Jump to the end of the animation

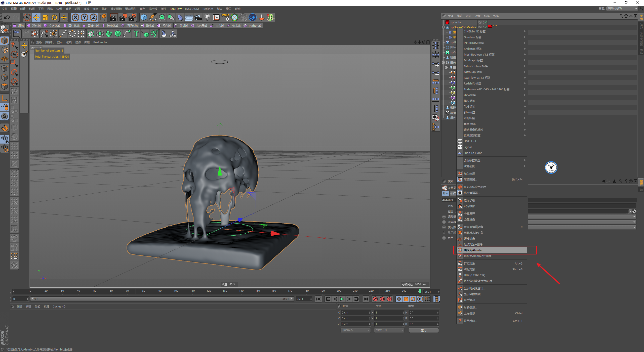coord(366,299)
